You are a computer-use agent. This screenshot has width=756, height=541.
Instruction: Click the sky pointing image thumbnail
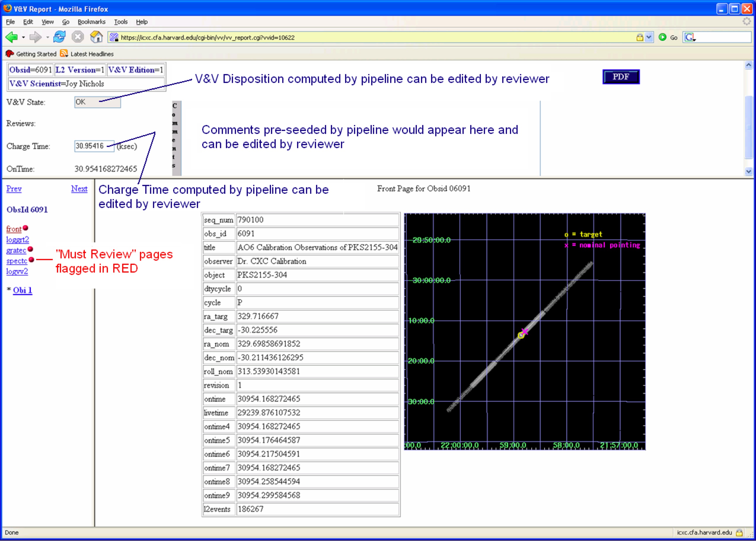[x=525, y=332]
